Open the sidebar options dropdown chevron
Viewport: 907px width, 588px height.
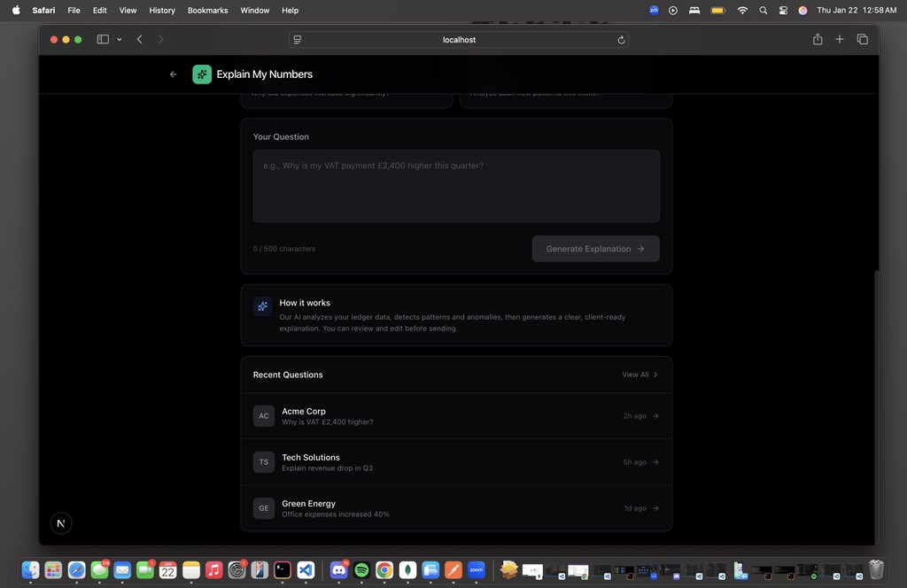pyautogui.click(x=120, y=39)
